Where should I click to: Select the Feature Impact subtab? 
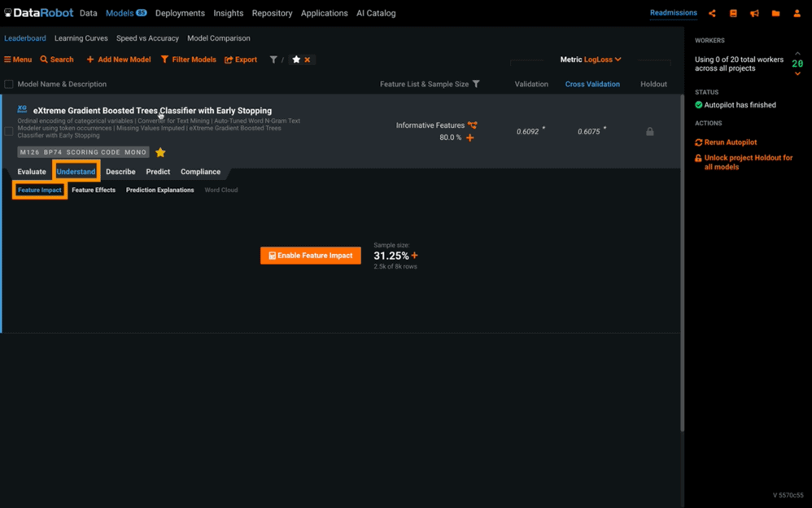tap(39, 190)
